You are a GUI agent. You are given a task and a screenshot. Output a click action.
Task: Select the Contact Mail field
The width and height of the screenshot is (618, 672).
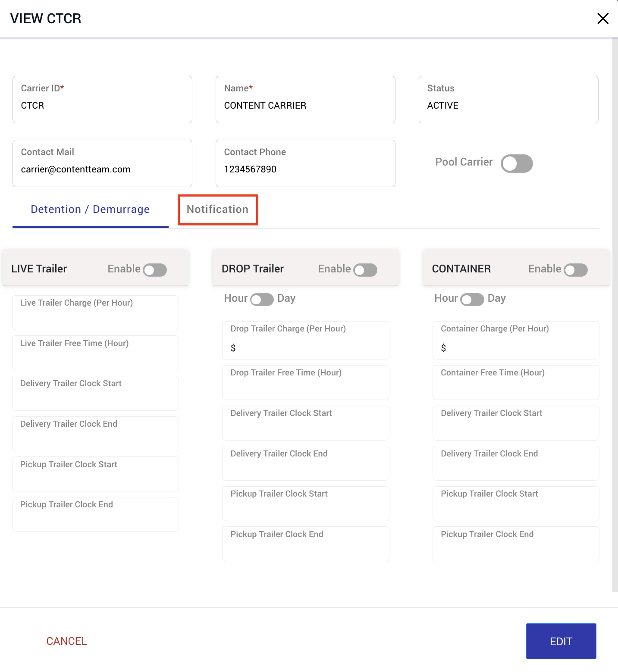[102, 169]
